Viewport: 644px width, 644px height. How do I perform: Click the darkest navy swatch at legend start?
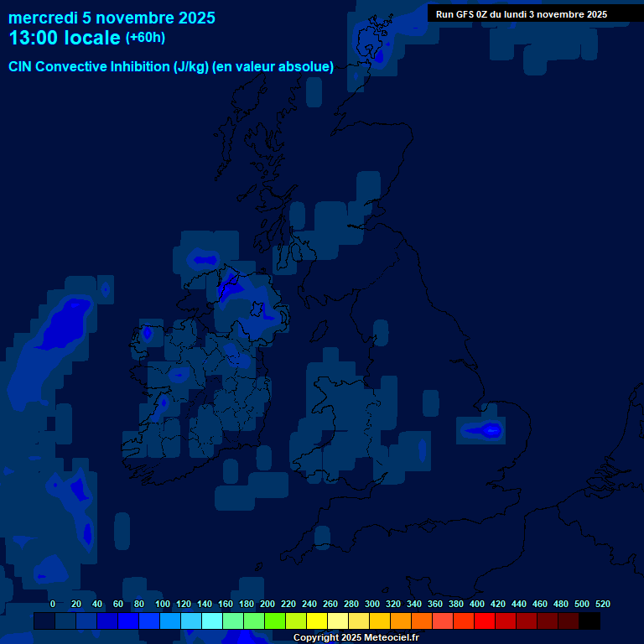coord(44,621)
